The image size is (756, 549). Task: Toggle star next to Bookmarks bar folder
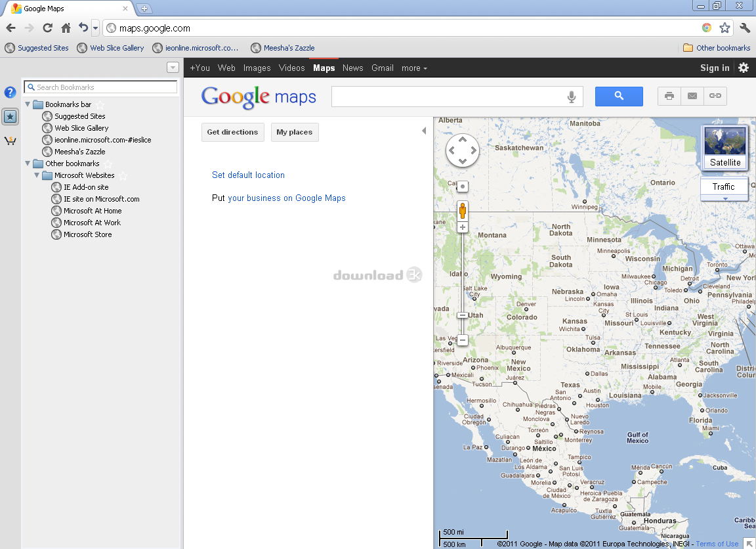[x=100, y=104]
